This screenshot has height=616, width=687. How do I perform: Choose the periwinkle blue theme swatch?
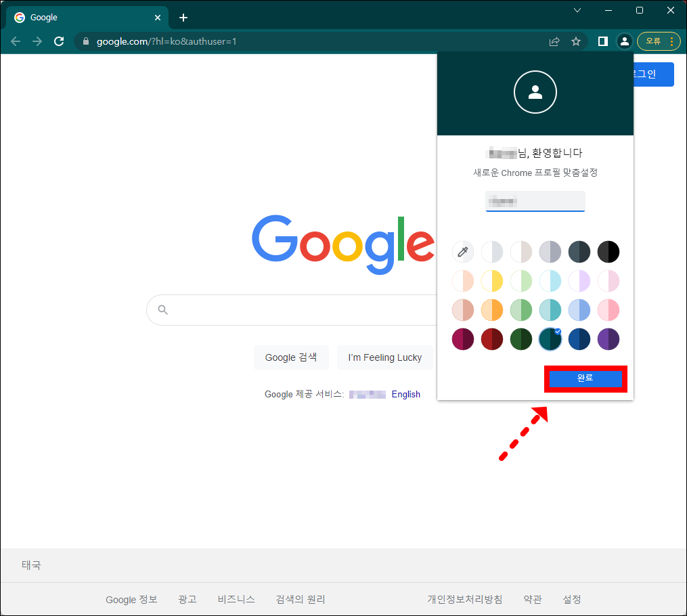click(579, 310)
